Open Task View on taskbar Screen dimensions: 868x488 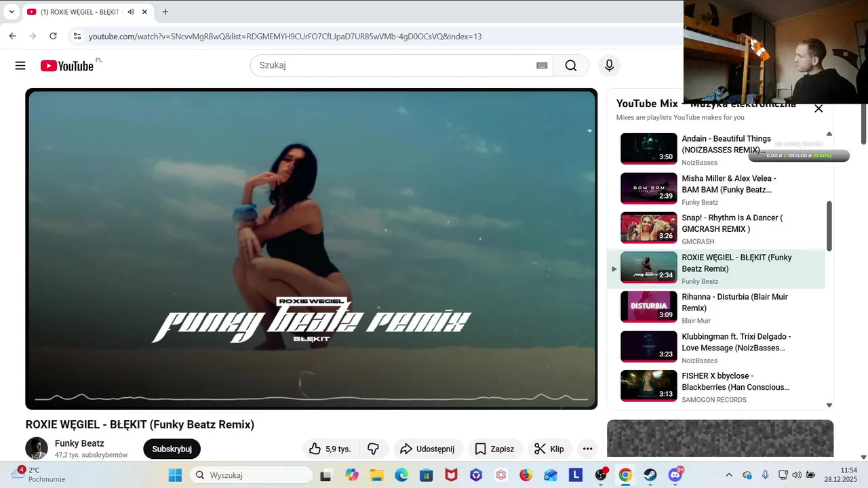click(326, 475)
